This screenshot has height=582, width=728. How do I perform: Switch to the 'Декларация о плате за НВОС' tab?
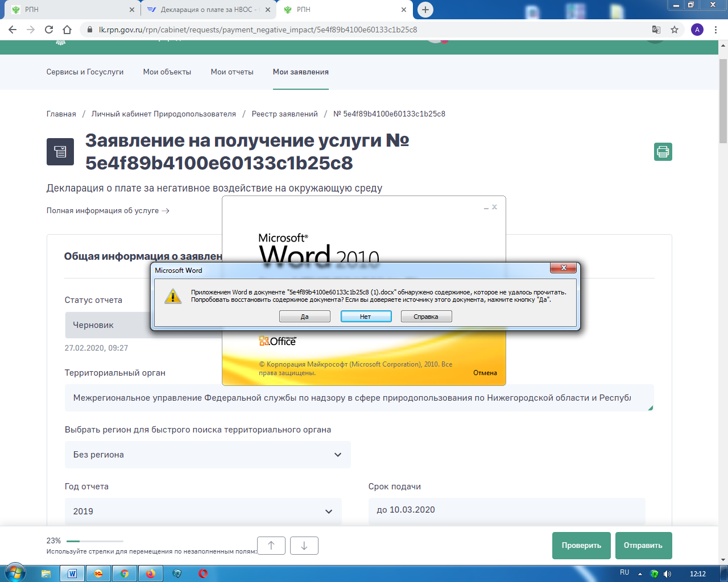(208, 10)
